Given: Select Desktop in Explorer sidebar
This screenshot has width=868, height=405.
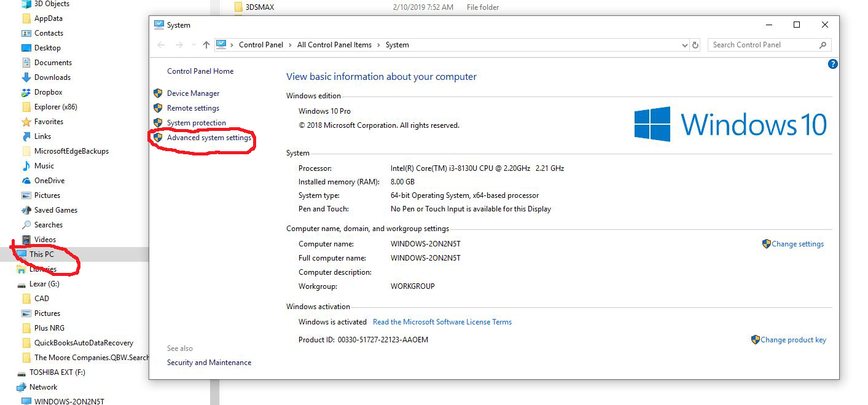Looking at the screenshot, I should 47,48.
